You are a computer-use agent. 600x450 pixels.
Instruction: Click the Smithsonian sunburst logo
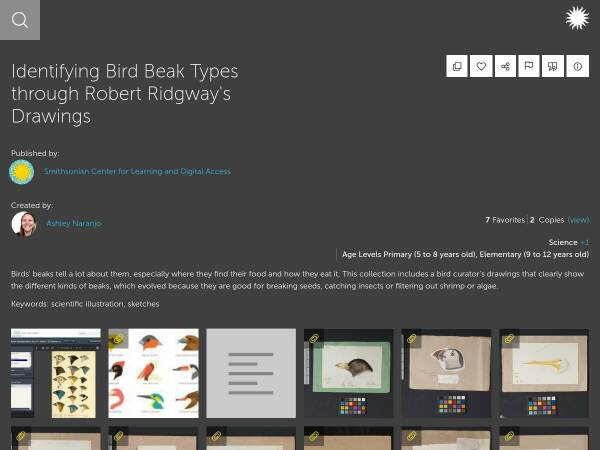(577, 18)
